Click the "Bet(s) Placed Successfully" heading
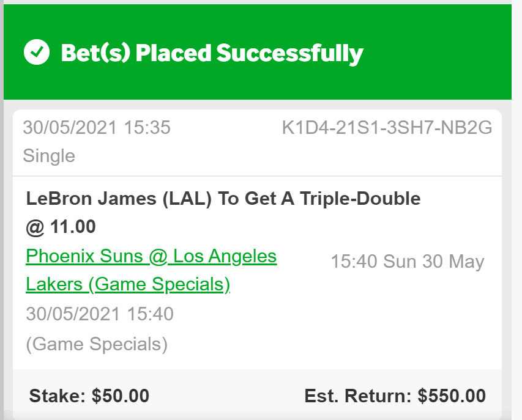This screenshot has width=522, height=420. (x=212, y=53)
